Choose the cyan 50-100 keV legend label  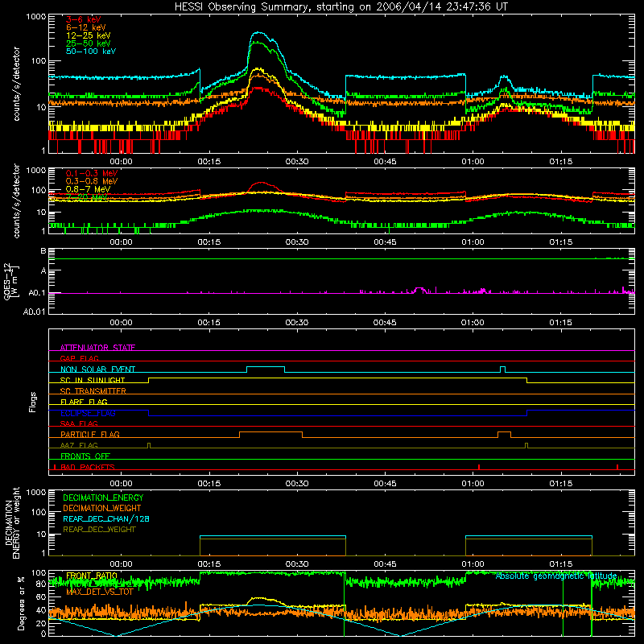click(x=91, y=52)
